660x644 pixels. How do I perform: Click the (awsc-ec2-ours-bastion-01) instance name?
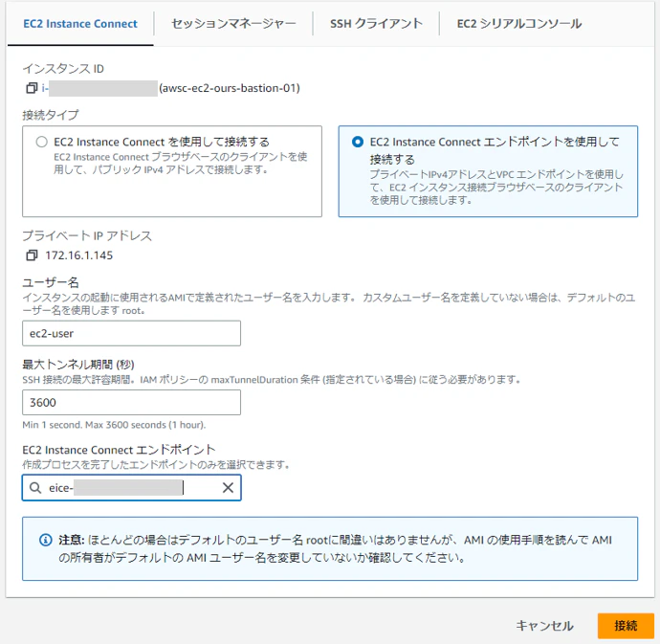coord(230,88)
